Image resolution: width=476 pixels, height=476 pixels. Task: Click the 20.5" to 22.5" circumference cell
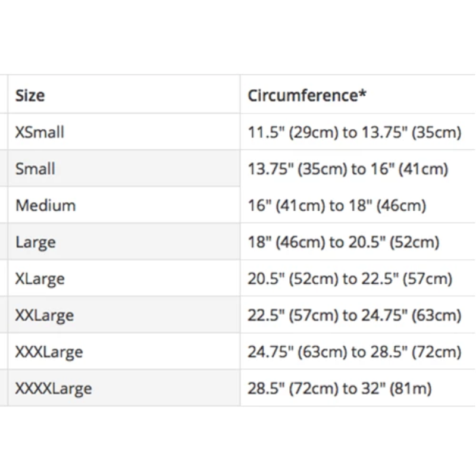pos(350,278)
